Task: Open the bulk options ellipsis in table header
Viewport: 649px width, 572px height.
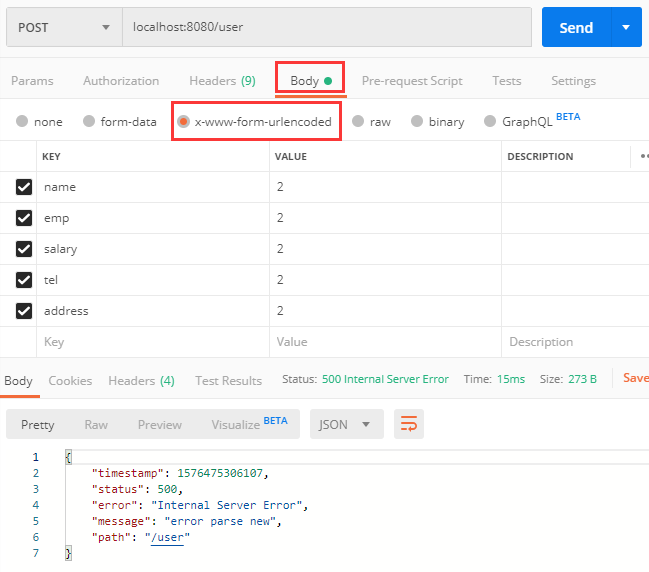Action: [644, 156]
